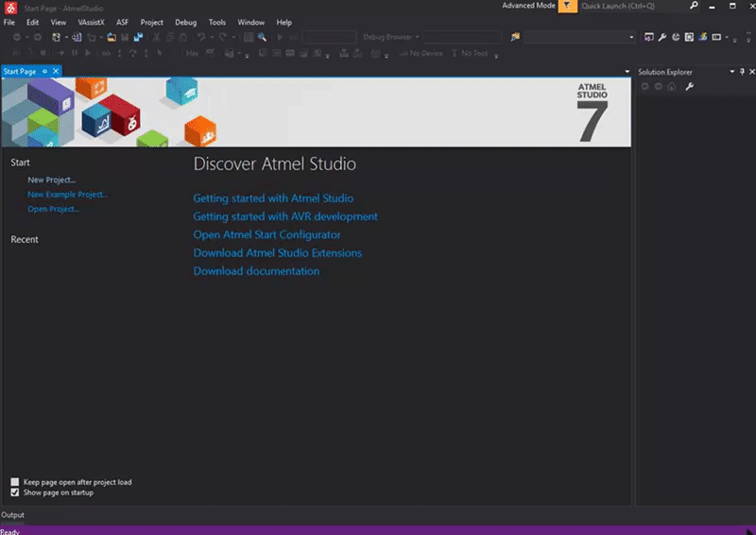Close the Start Page tab
756x535 pixels.
point(56,72)
